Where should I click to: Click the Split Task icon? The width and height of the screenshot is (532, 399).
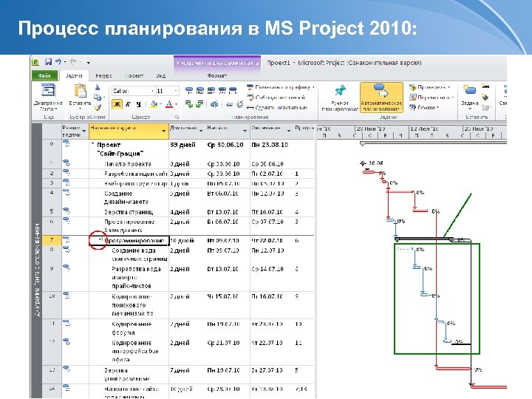coord(214,104)
